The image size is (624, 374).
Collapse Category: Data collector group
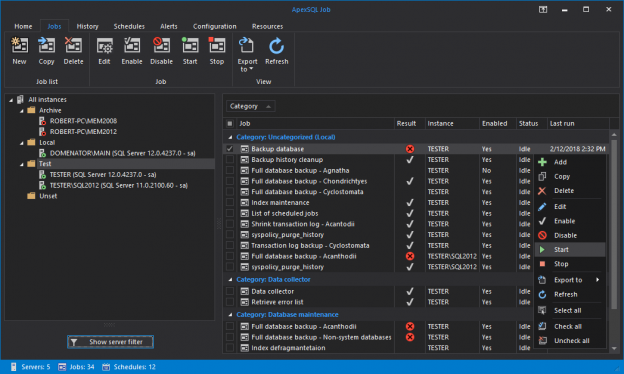pyautogui.click(x=230, y=280)
